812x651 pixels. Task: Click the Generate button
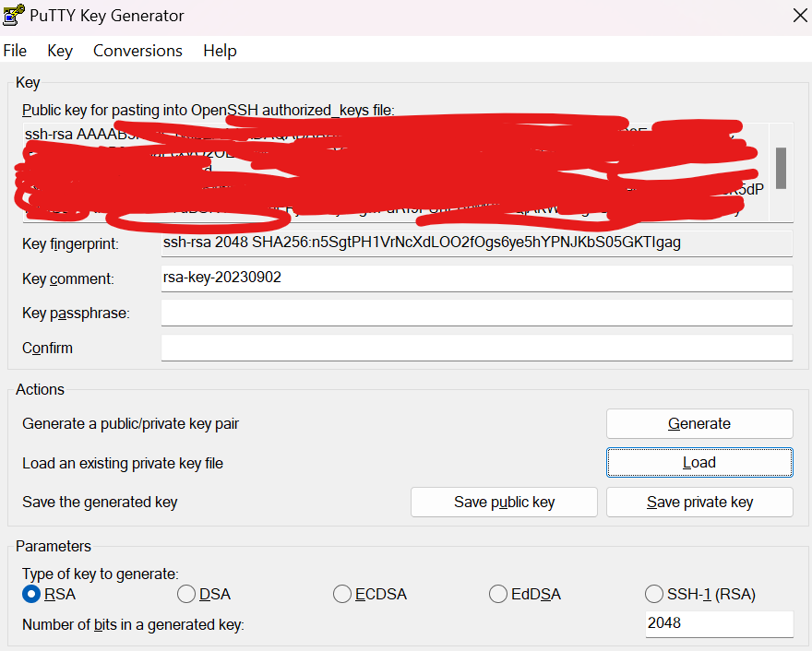click(x=699, y=424)
